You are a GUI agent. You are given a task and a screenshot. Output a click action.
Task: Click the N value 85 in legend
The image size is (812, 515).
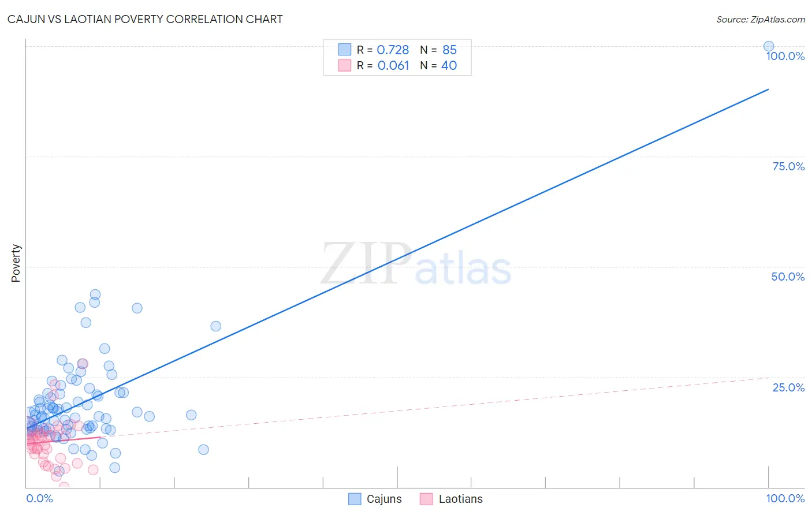(x=449, y=50)
